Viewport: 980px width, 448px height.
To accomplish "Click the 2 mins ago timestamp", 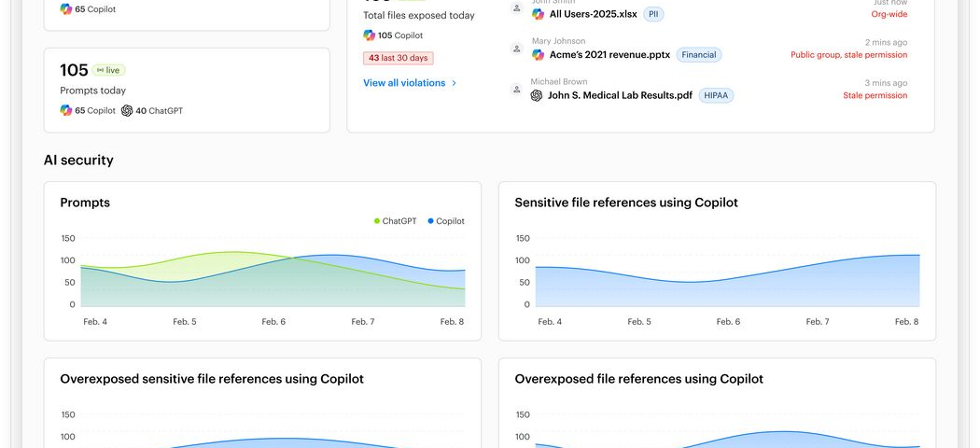I will 887,43.
